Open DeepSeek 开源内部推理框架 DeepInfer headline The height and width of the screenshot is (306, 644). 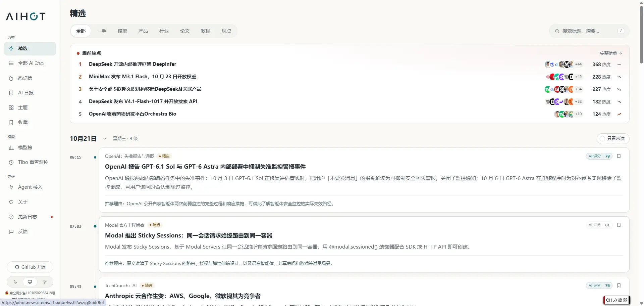point(132,64)
